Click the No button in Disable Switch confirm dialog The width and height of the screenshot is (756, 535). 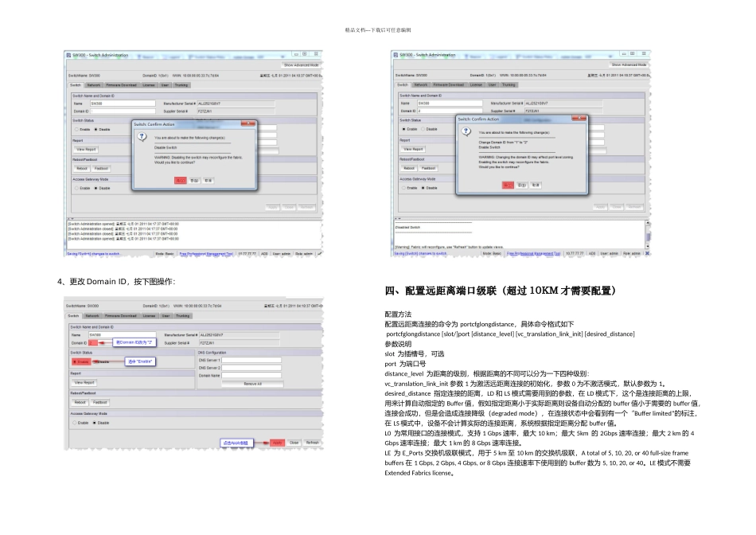(194, 181)
